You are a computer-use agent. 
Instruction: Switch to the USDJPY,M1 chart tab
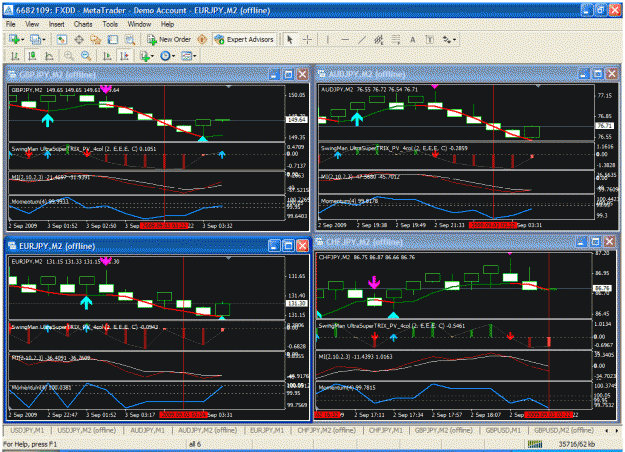click(28, 430)
